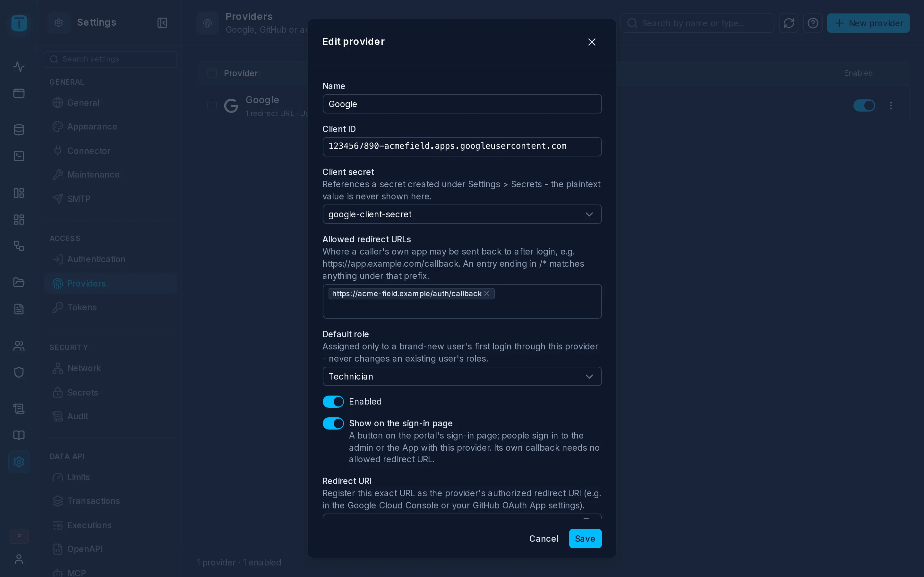
Task: Save the provider changes
Action: pos(585,539)
